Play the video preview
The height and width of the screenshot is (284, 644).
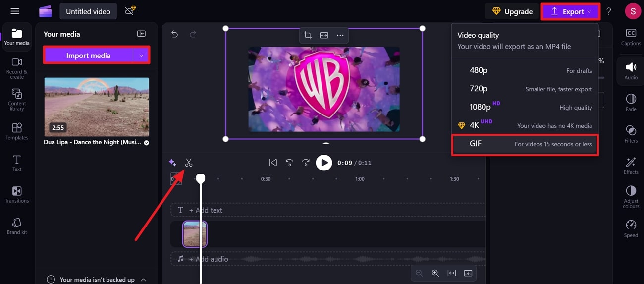[x=324, y=163]
